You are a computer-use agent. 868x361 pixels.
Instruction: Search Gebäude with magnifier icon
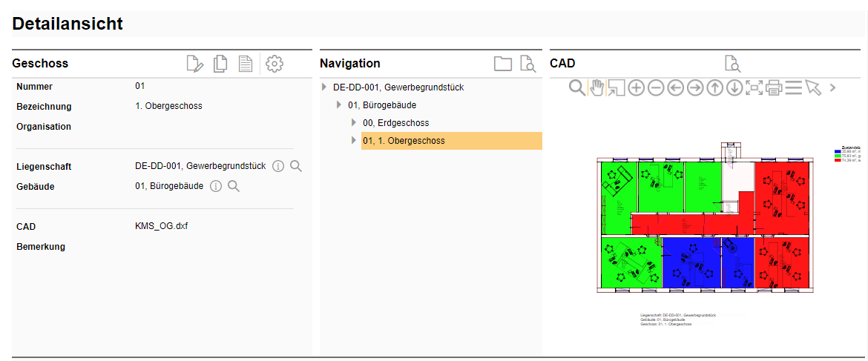pos(234,186)
